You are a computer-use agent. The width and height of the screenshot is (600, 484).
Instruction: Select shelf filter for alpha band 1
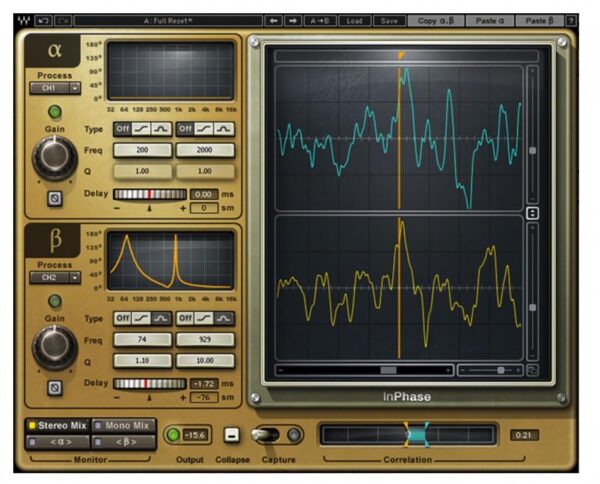tap(142, 129)
